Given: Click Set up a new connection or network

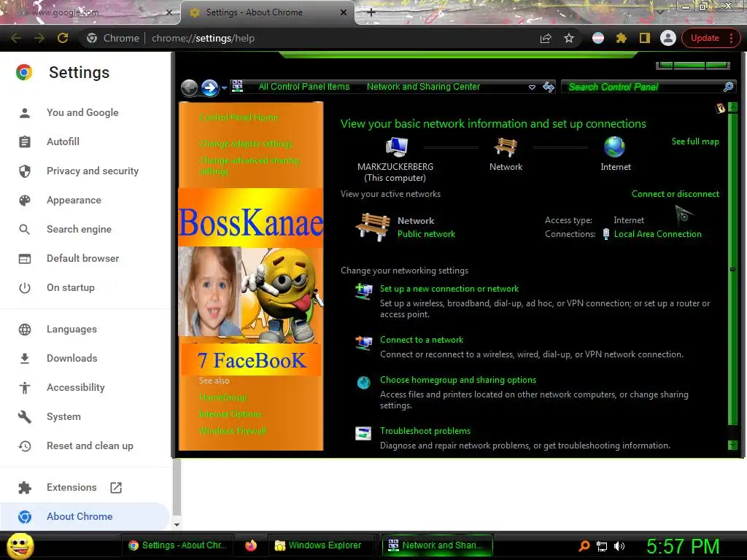Looking at the screenshot, I should point(449,289).
